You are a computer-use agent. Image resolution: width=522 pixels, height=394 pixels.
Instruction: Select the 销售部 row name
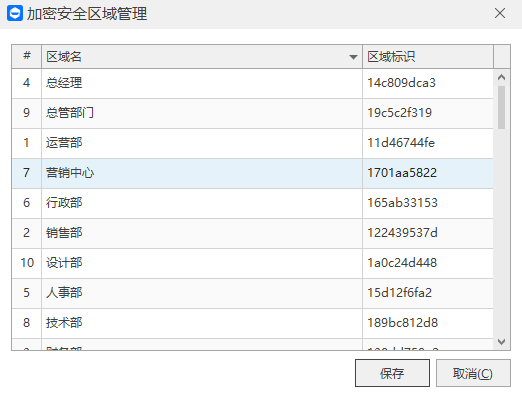tap(64, 233)
